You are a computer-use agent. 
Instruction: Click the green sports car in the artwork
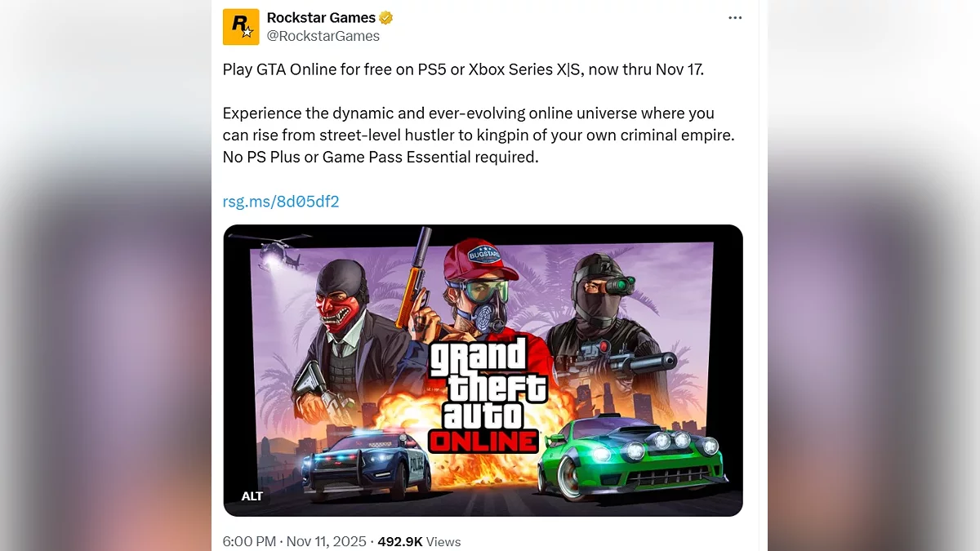pyautogui.click(x=634, y=459)
